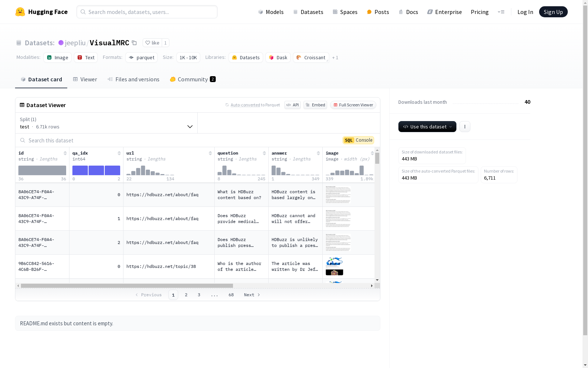Switch to Files and versions tab
Screen dimensions: 588x368
coord(133,79)
